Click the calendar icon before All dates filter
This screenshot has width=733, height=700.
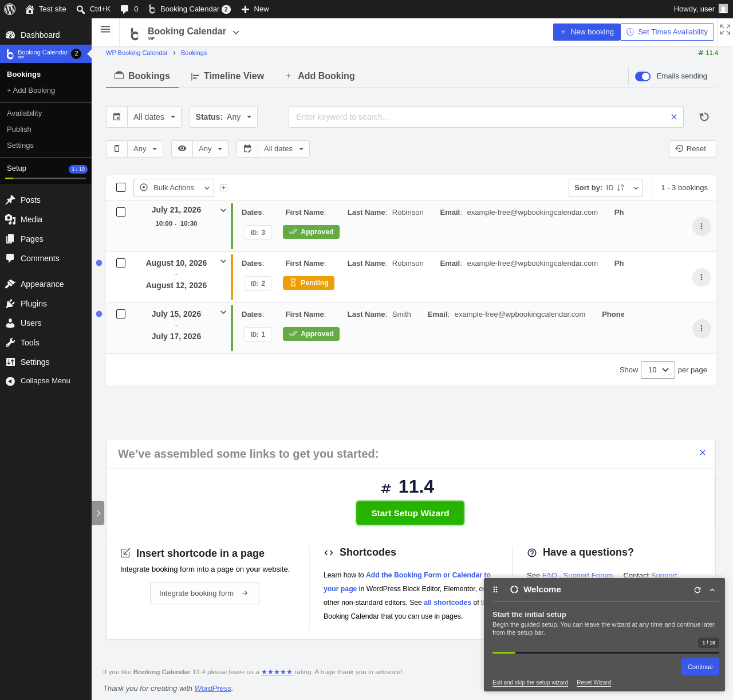(117, 117)
